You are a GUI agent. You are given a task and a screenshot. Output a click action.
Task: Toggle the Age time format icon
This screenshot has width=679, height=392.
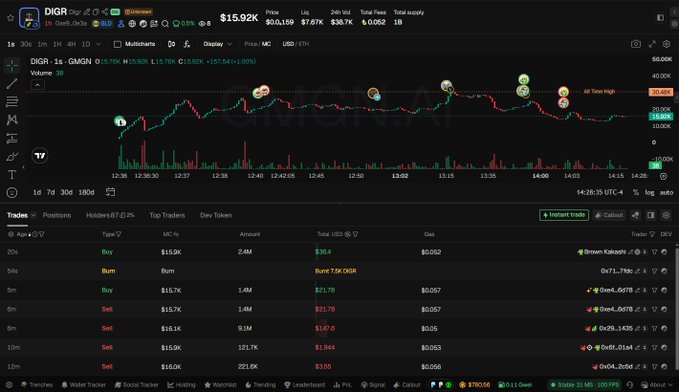coord(35,234)
